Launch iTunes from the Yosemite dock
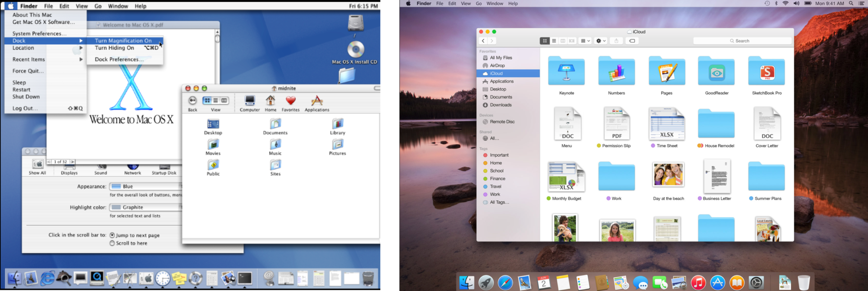 coord(698,283)
